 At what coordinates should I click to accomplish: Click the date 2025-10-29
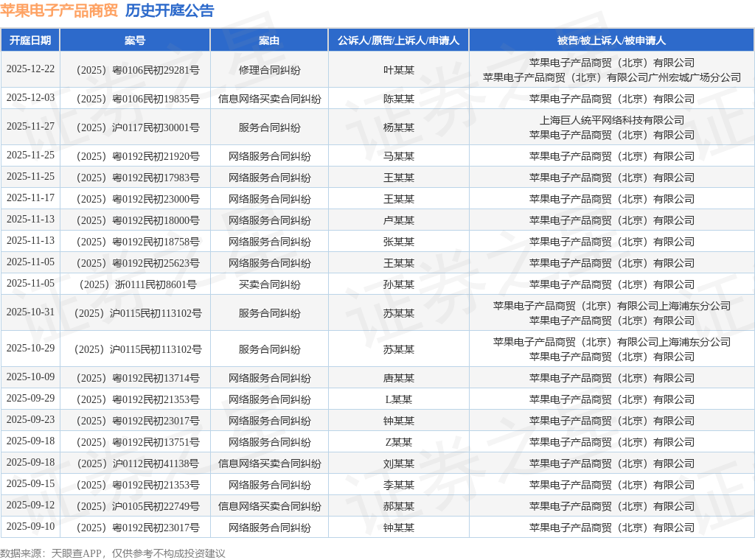30,348
